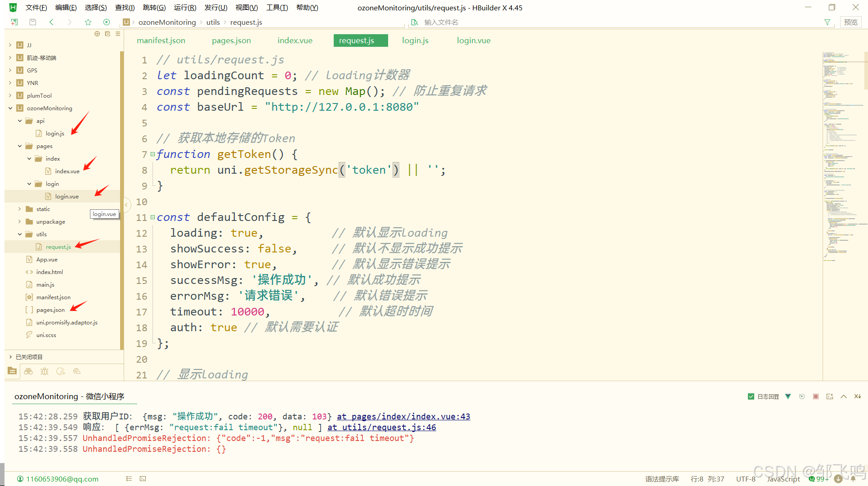Image resolution: width=868 pixels, height=486 pixels.
Task: Click the bug debug icon
Action: pyautogui.click(x=45, y=371)
